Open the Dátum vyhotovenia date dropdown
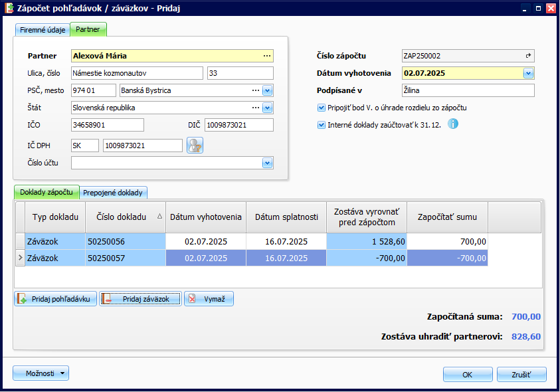 [529, 73]
